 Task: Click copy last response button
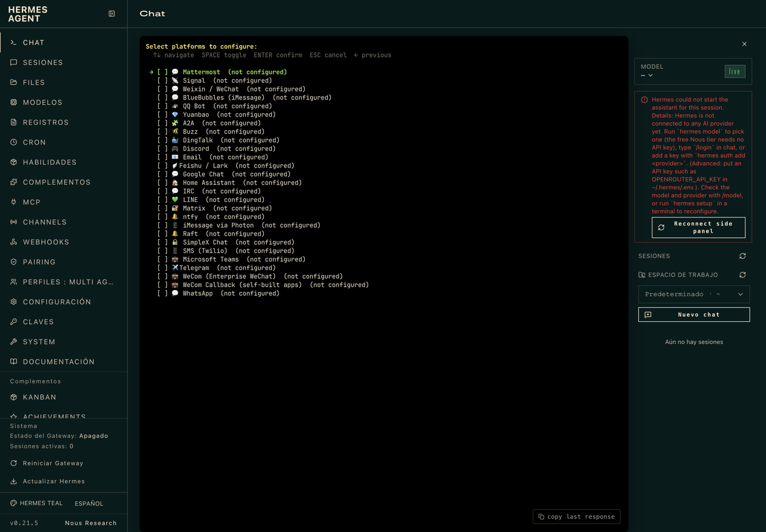[x=577, y=517]
